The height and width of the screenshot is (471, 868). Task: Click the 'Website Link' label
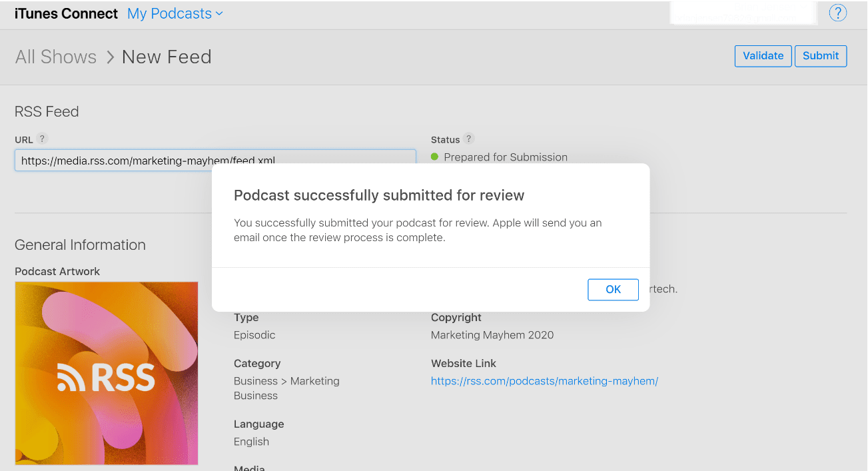tap(464, 363)
